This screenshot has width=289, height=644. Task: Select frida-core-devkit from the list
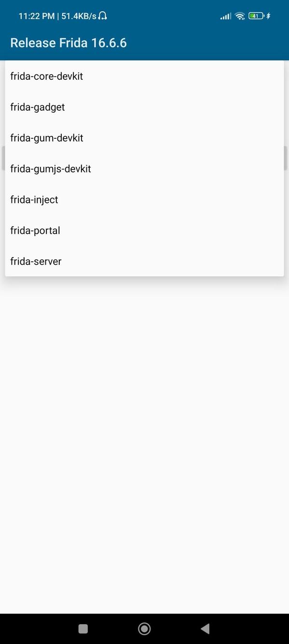point(47,76)
